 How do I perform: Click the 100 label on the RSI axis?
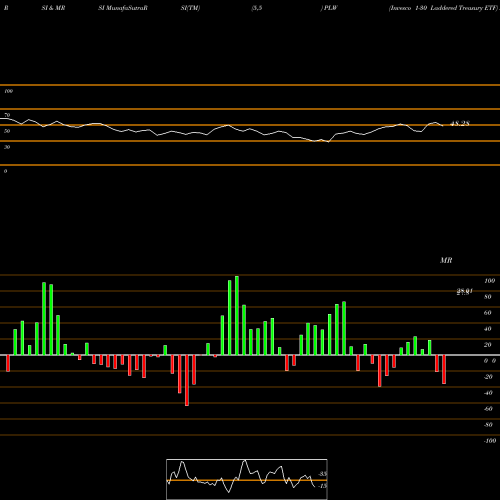point(8,91)
